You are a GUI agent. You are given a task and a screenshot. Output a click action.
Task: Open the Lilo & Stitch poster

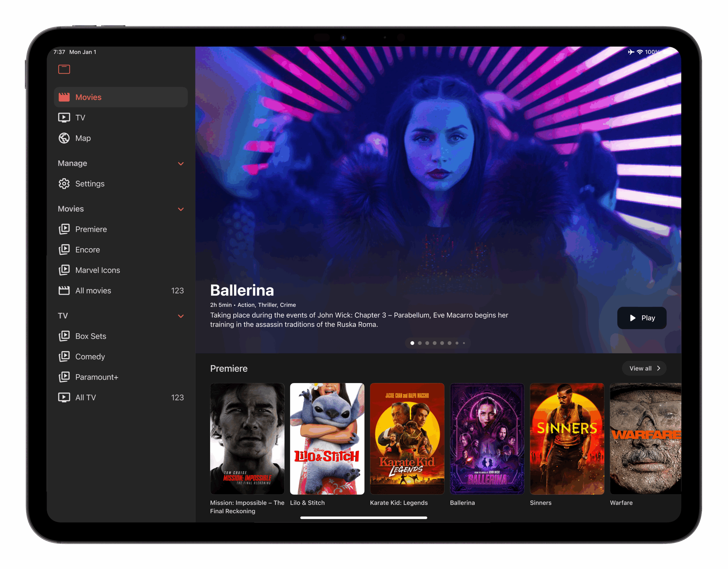pyautogui.click(x=327, y=438)
